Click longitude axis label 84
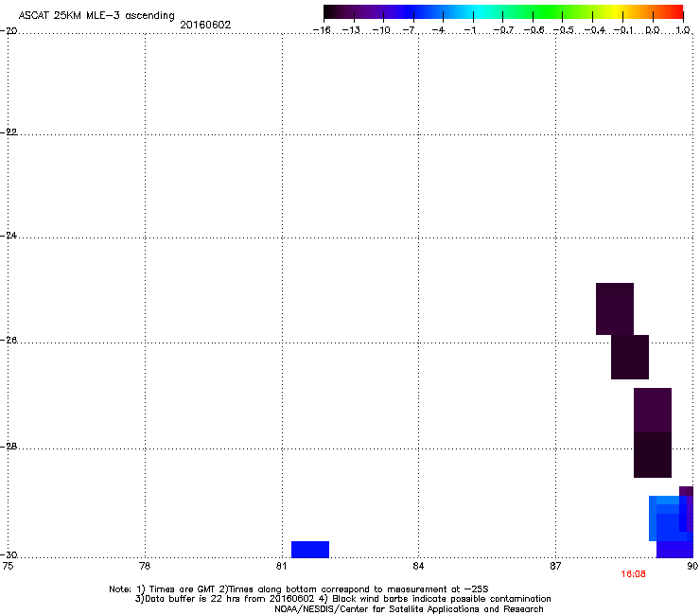Screen dimensions: 700x615 [418, 567]
